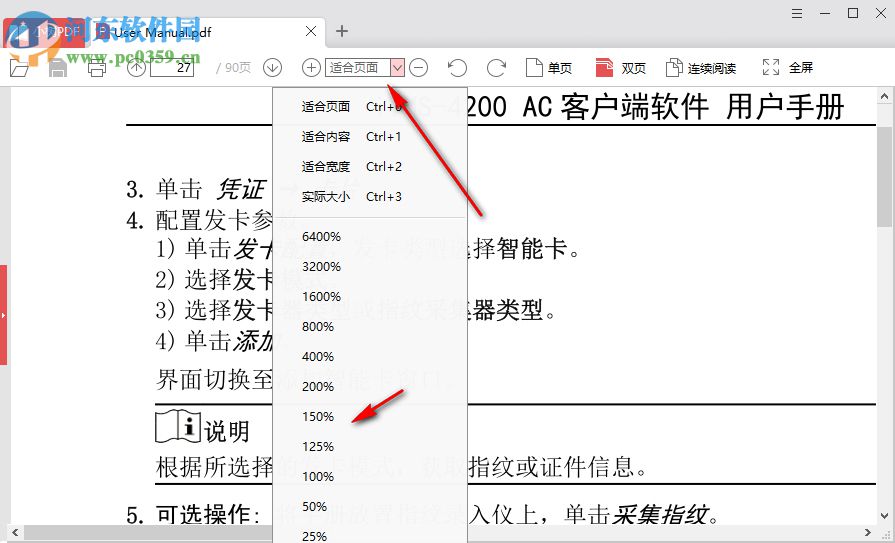The height and width of the screenshot is (543, 895).
Task: Close the User Manual.pdf tab
Action: click(311, 31)
